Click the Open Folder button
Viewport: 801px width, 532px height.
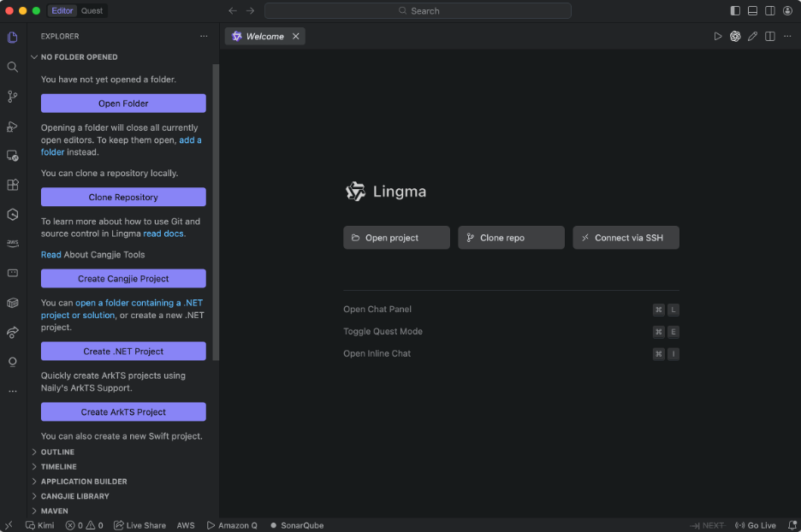[x=123, y=103]
